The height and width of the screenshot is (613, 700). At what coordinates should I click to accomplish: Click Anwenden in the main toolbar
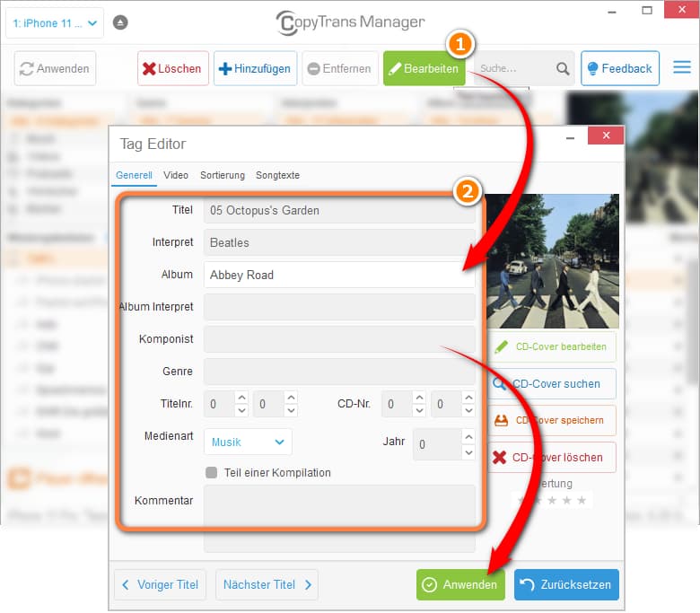point(55,68)
